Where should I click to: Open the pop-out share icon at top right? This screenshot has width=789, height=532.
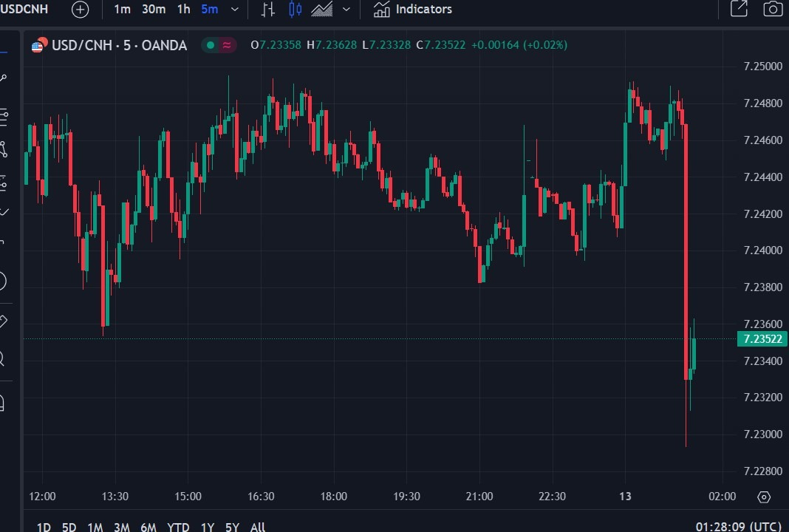click(x=739, y=9)
